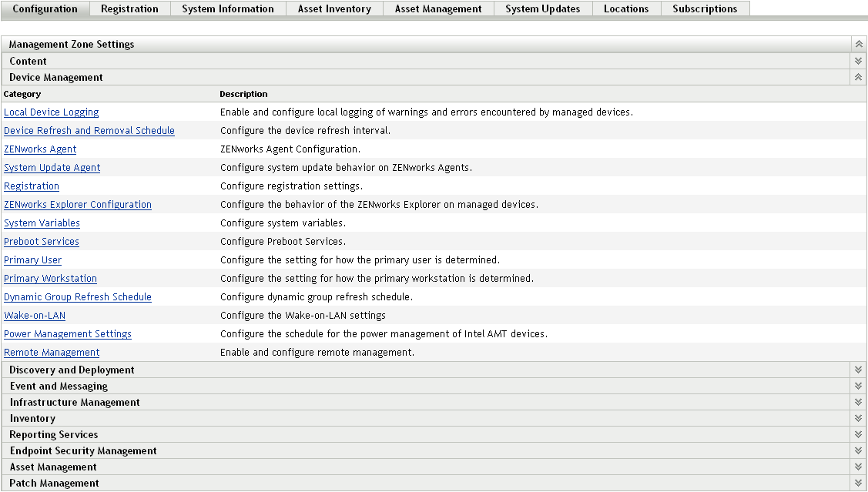Image resolution: width=868 pixels, height=492 pixels.
Task: Expand the Patch Management section
Action: pyautogui.click(x=857, y=483)
